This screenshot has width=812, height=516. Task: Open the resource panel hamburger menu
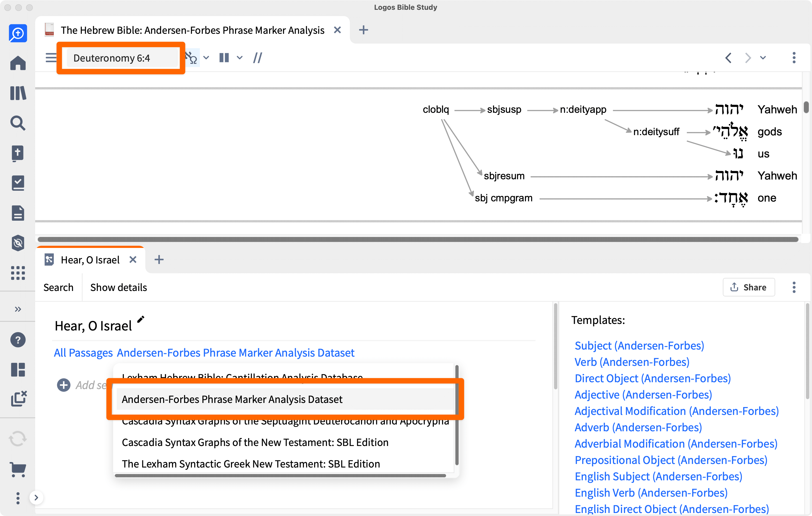click(x=51, y=58)
